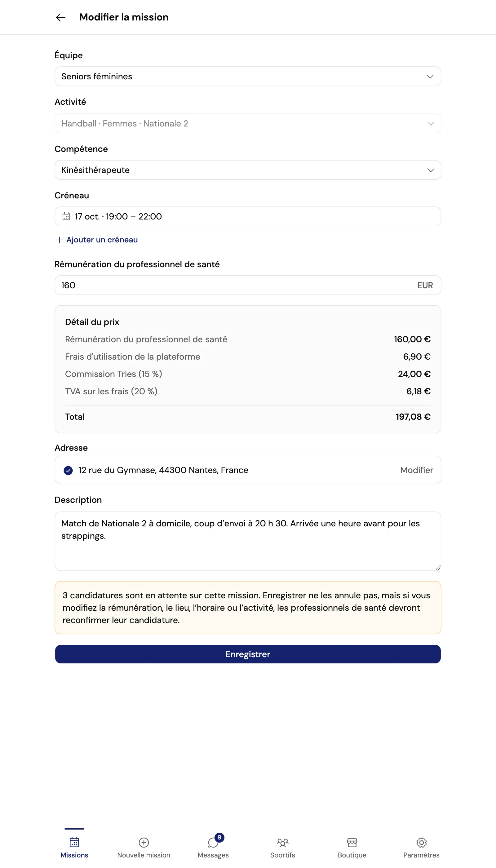Open Boutique shop icon

(352, 842)
